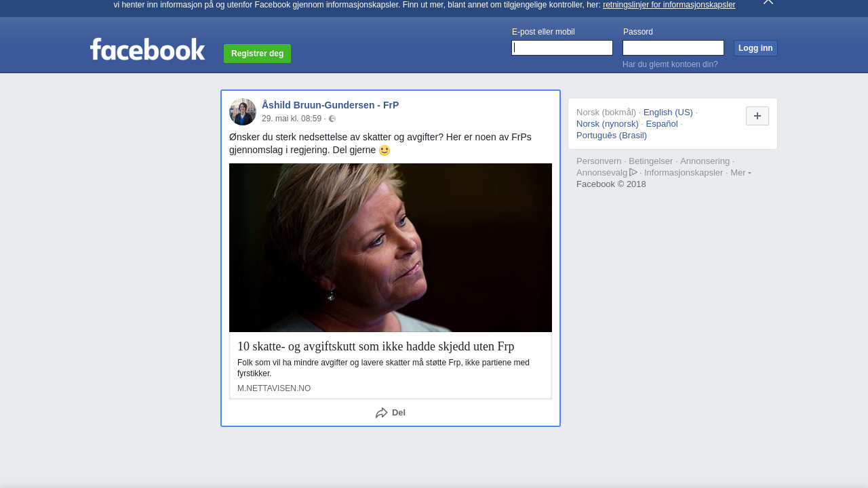The width and height of the screenshot is (868, 488).
Task: Click the public globe privacy icon
Action: pos(332,119)
